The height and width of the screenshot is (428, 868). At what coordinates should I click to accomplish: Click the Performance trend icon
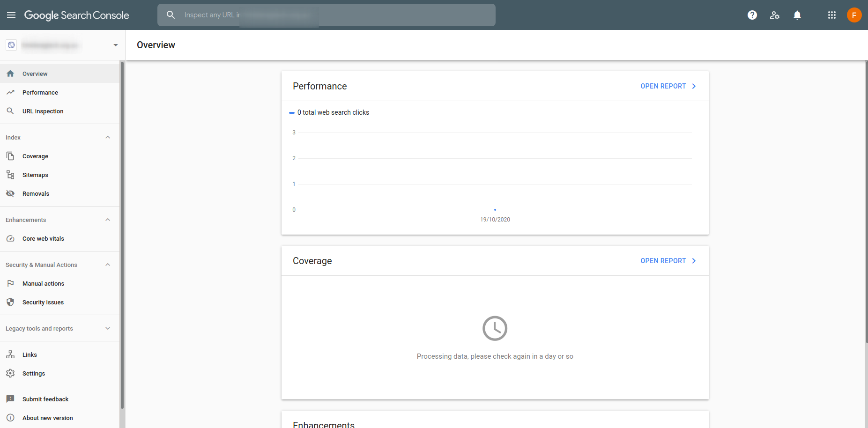(10, 92)
